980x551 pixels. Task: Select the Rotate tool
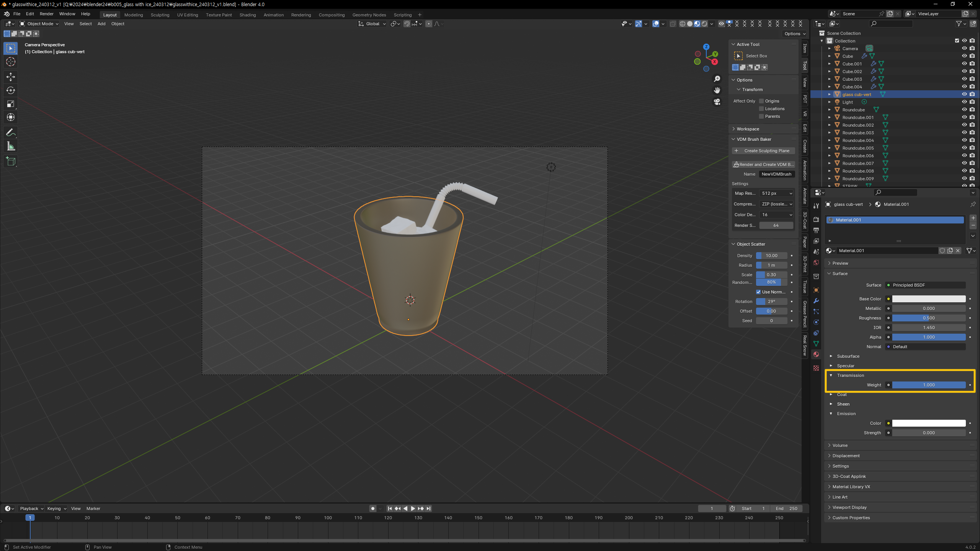pyautogui.click(x=10, y=90)
